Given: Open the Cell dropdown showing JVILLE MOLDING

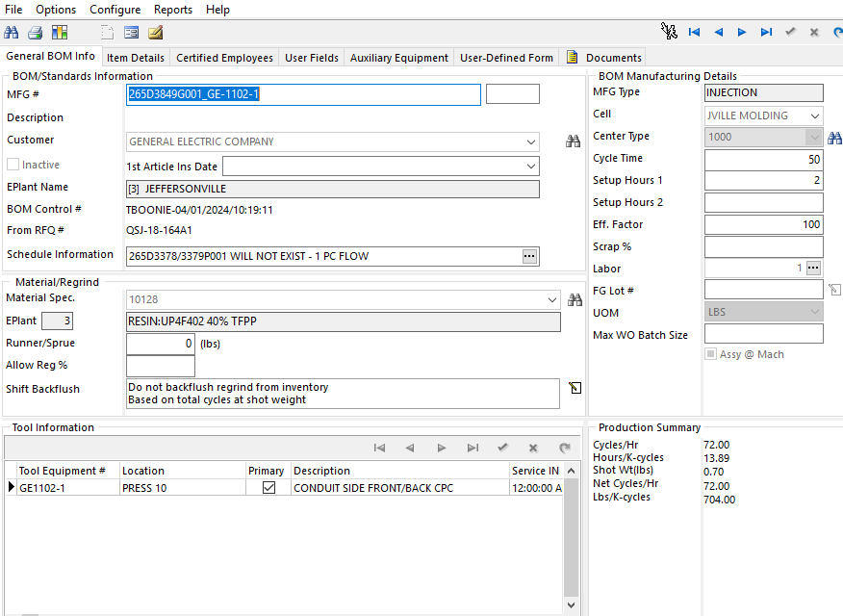Looking at the screenshot, I should click(815, 115).
